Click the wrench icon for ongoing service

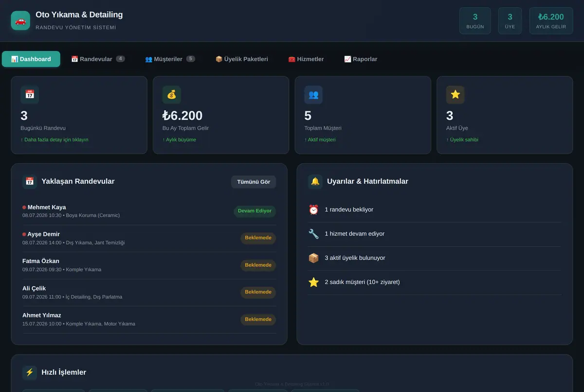(314, 234)
